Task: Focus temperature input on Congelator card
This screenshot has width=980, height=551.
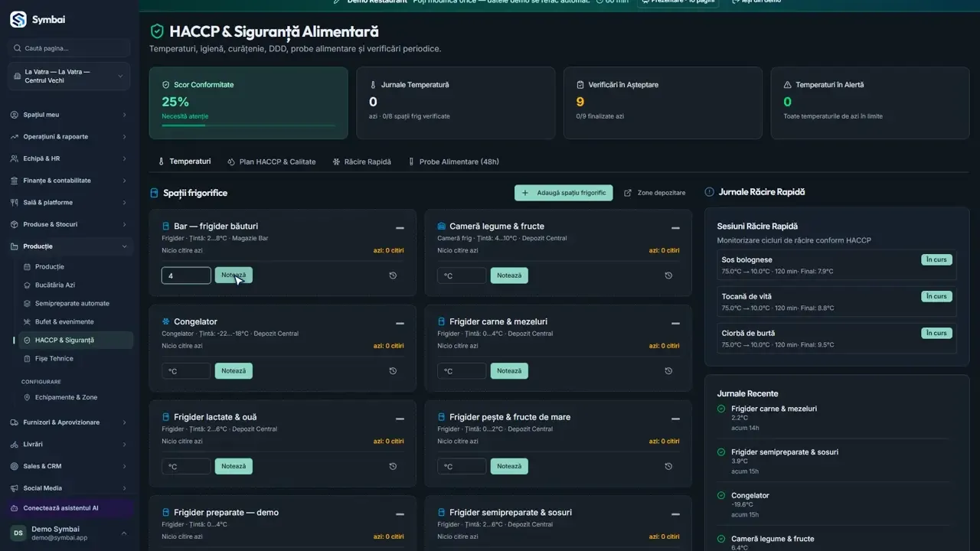Action: [x=186, y=371]
